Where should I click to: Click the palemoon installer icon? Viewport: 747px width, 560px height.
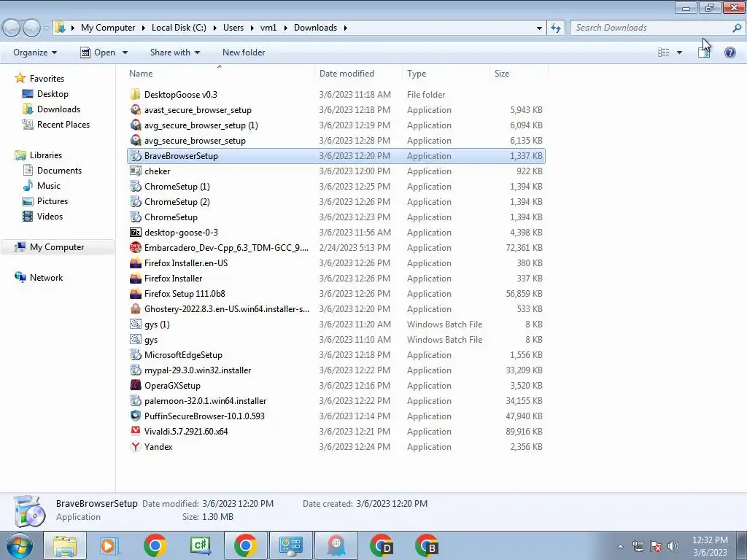[x=136, y=400]
